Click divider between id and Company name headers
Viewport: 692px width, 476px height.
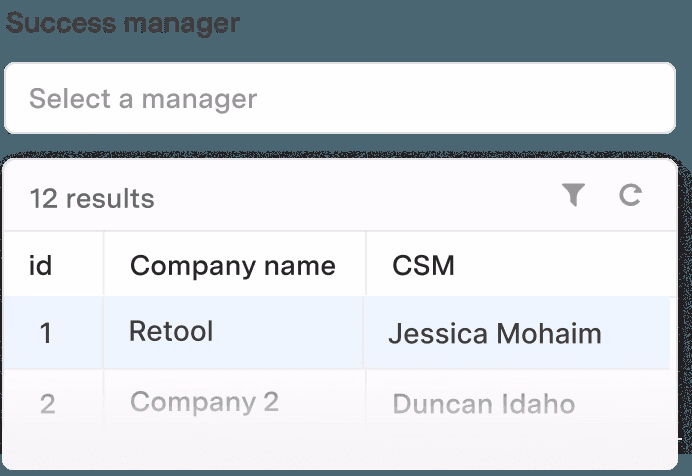tap(104, 265)
